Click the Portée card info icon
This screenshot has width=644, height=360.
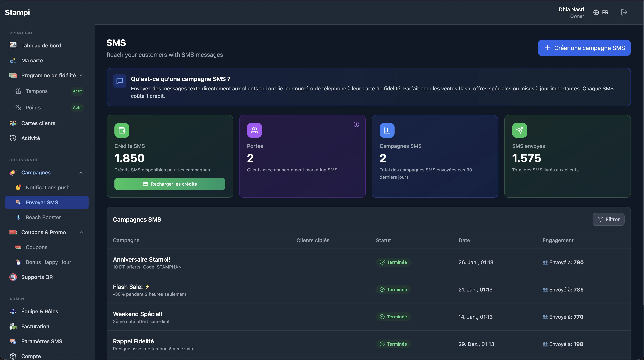pyautogui.click(x=356, y=124)
